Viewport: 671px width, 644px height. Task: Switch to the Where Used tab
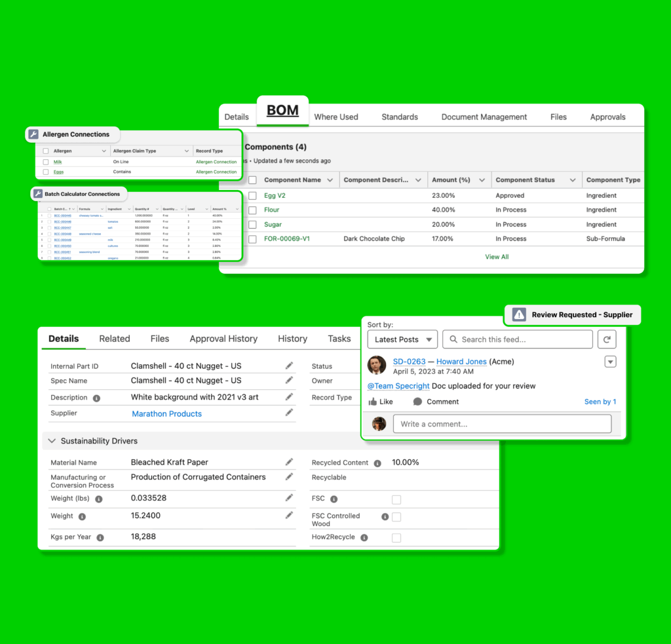(335, 117)
